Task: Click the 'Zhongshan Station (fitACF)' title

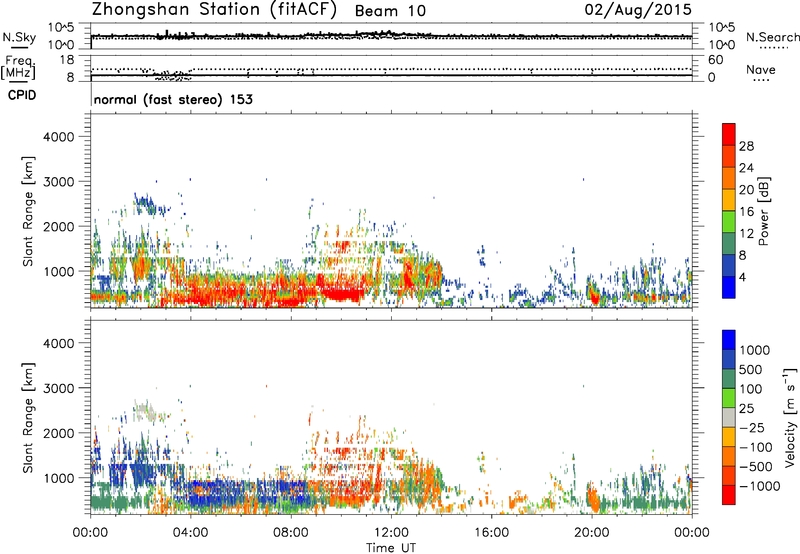Action: click(x=214, y=10)
